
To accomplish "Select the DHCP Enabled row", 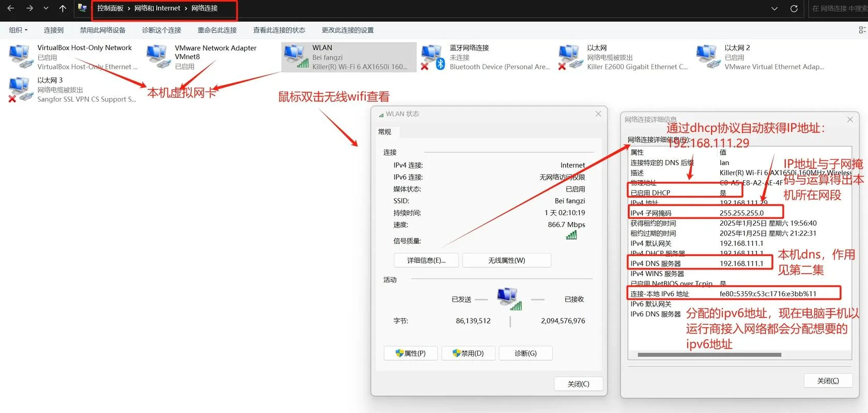I will point(740,193).
